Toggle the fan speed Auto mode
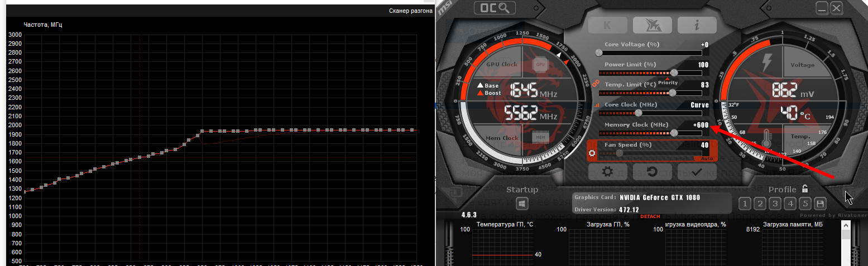This screenshot has height=266, width=868. coord(707,158)
